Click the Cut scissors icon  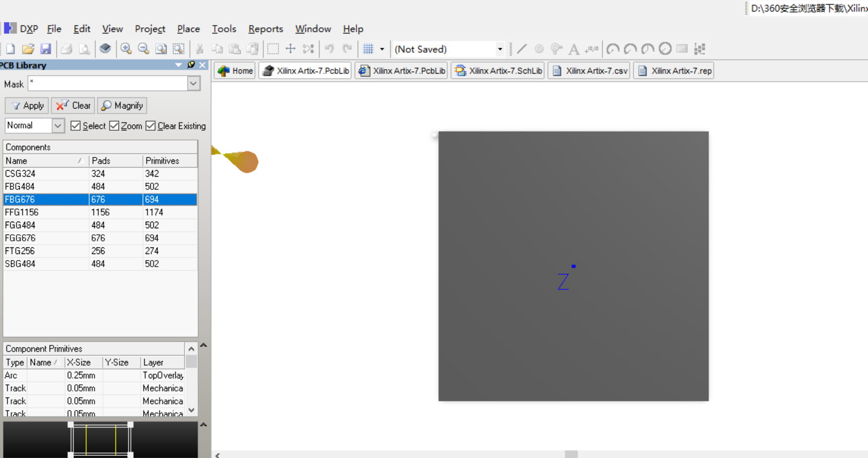coord(200,49)
